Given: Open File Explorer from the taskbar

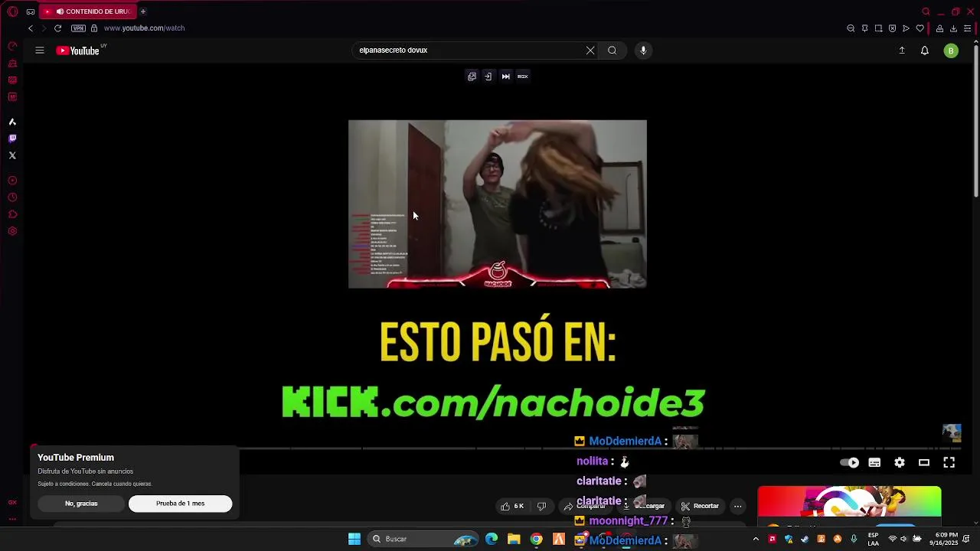Looking at the screenshot, I should [514, 539].
